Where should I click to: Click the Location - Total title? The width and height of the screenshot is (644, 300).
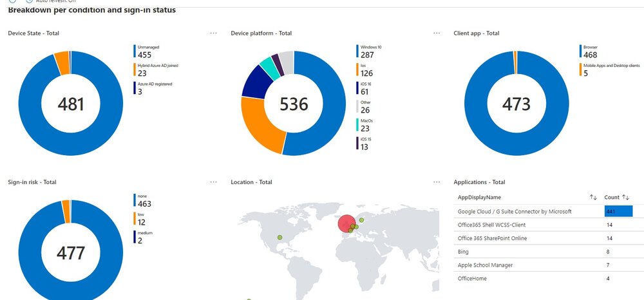click(251, 182)
